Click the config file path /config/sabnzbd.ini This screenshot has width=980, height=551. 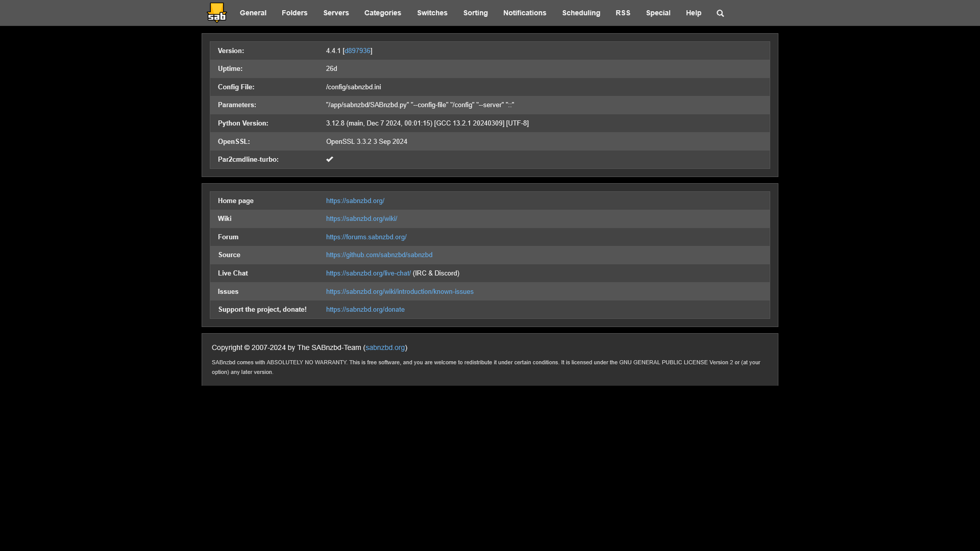coord(354,87)
